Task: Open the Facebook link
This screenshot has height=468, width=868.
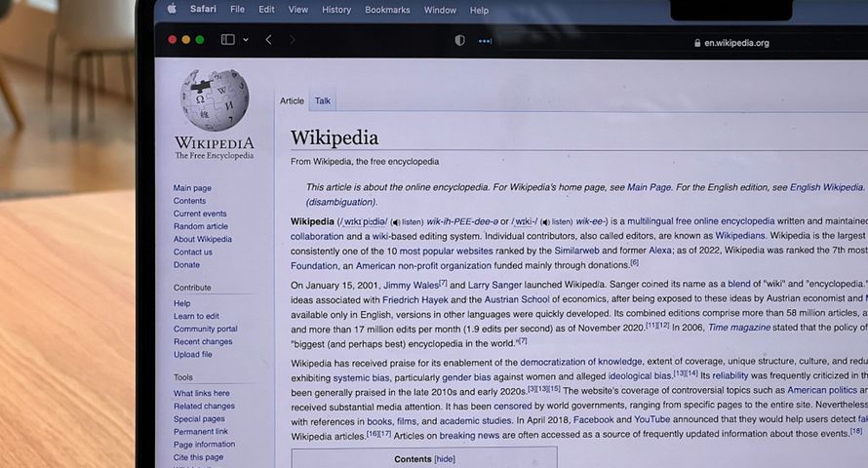Action: (593, 420)
